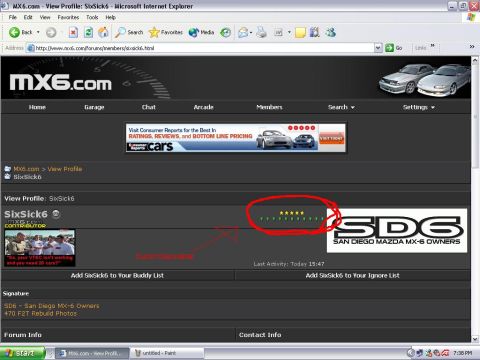
Task: Click the SixSick6 avatar photo
Action: point(40,248)
